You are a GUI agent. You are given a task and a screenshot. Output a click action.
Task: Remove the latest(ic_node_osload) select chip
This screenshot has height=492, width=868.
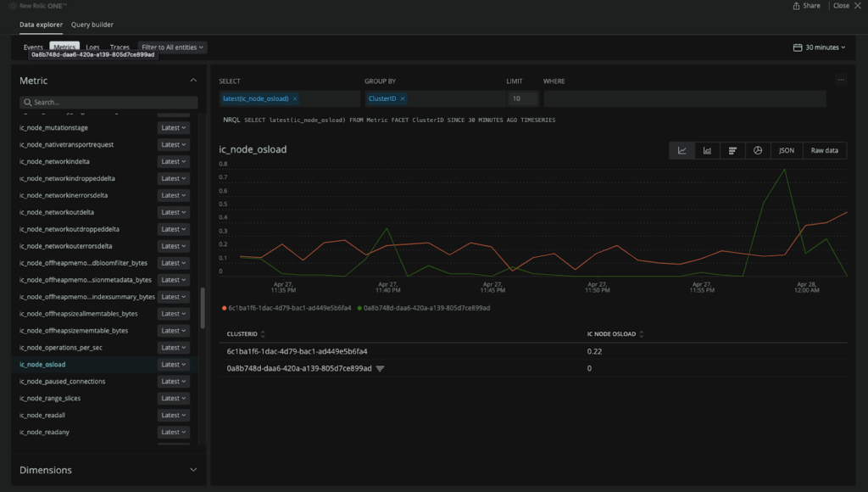[297, 99]
